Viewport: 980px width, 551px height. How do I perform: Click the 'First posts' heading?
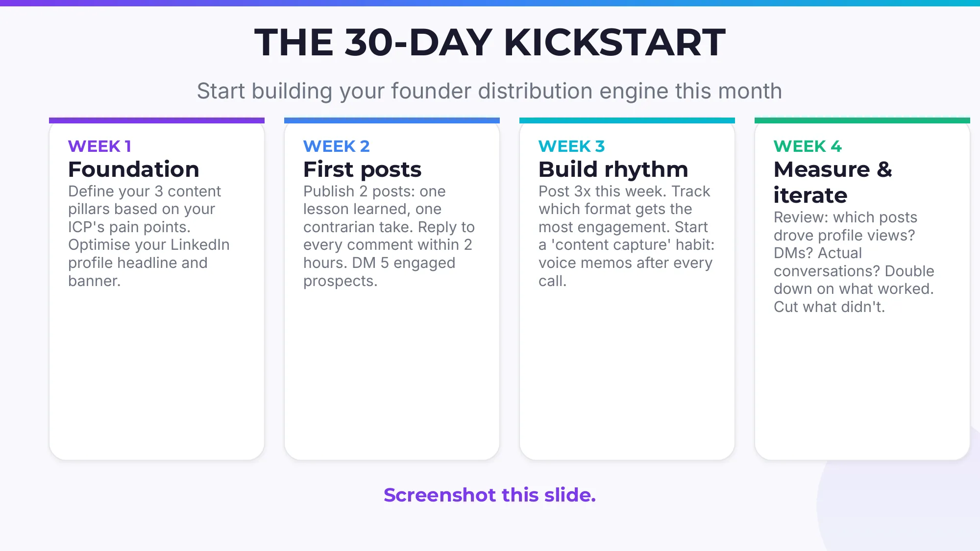click(x=362, y=169)
